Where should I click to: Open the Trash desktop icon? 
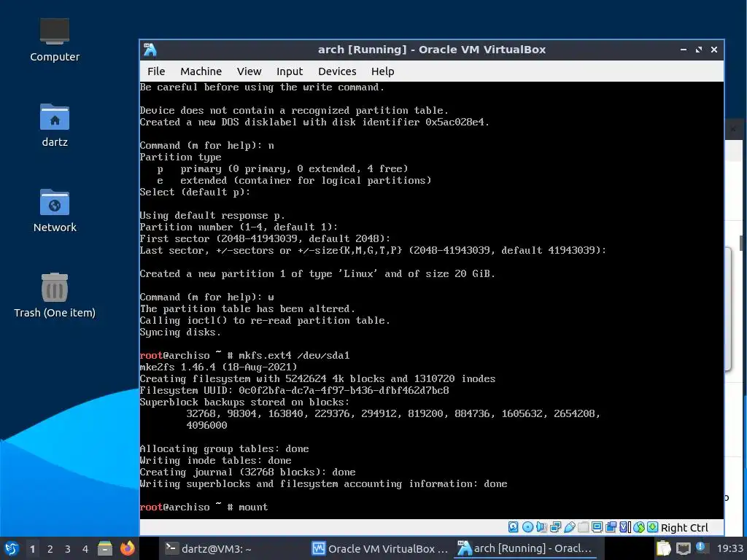pos(55,295)
